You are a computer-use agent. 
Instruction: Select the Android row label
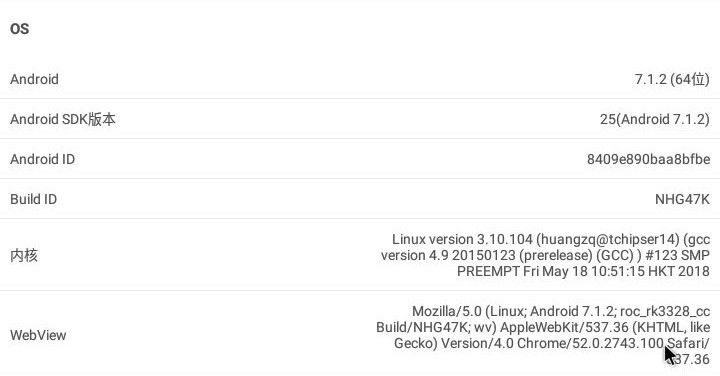tap(34, 79)
